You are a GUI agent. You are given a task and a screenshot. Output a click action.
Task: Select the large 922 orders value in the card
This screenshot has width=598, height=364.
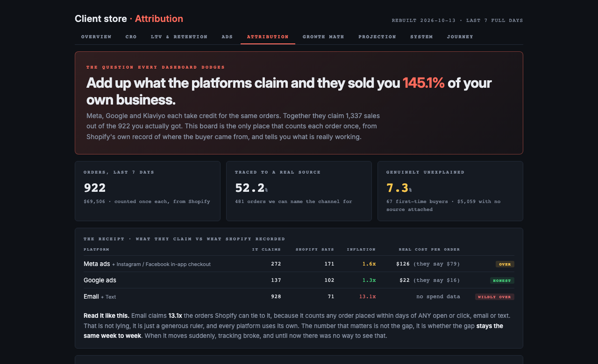[95, 188]
